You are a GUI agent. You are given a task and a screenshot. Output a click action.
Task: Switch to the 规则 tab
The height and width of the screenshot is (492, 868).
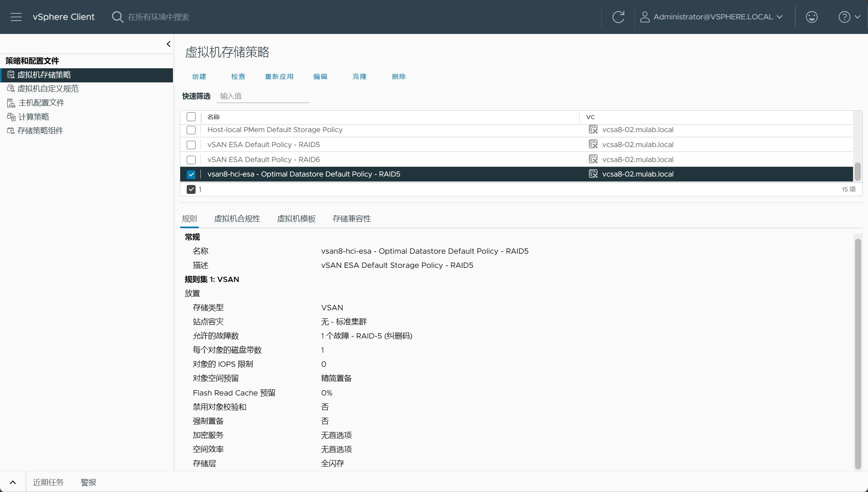point(190,219)
